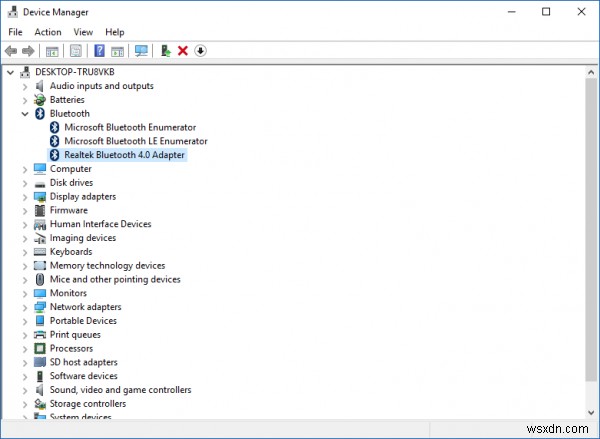Click the Batteries category icon
Image resolution: width=600 pixels, height=439 pixels.
(x=40, y=100)
